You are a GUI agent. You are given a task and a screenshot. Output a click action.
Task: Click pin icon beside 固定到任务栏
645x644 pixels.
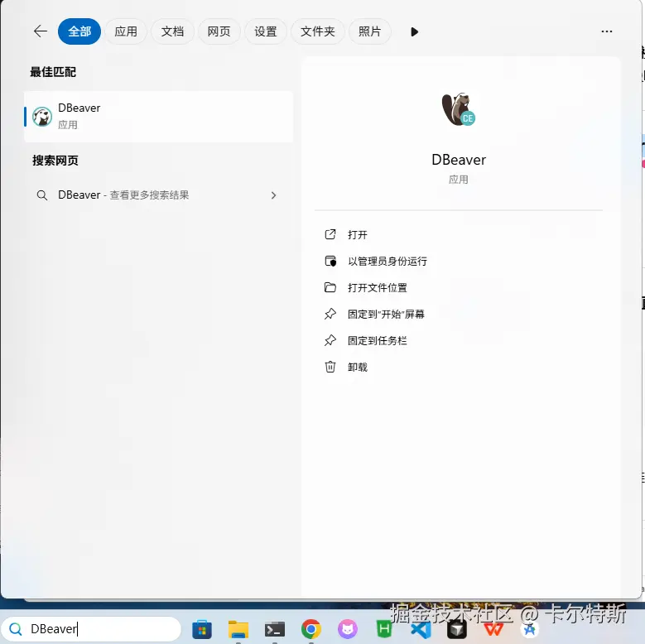[x=330, y=340]
